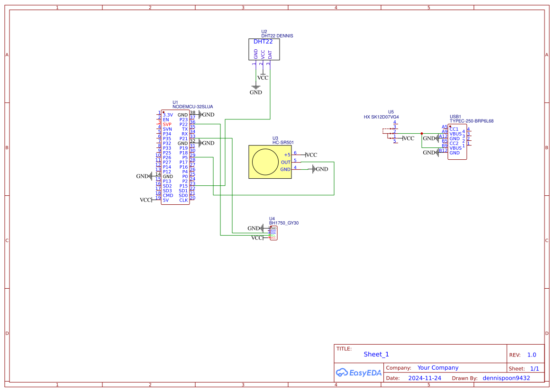Select the EasyEDA logo in the title block

click(x=359, y=373)
